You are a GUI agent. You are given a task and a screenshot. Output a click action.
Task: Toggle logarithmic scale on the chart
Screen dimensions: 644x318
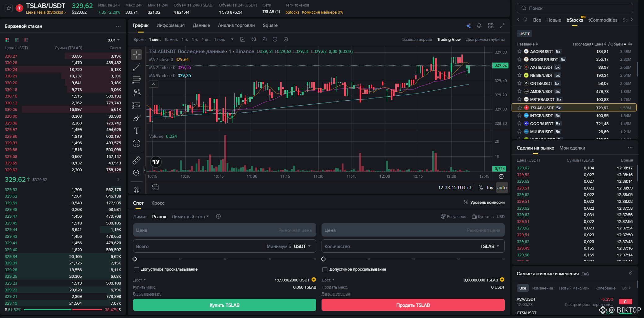(490, 188)
